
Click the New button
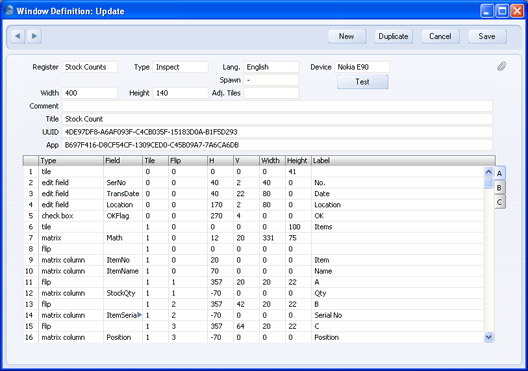click(x=346, y=36)
